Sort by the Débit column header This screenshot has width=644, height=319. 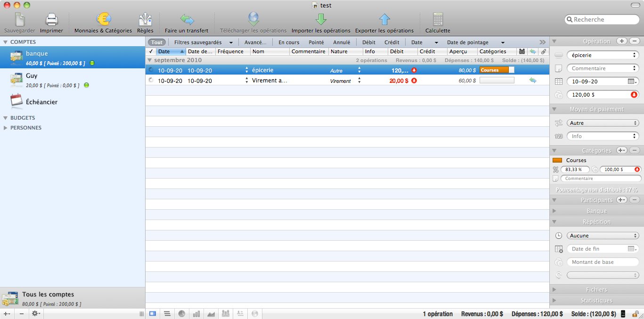pos(403,51)
